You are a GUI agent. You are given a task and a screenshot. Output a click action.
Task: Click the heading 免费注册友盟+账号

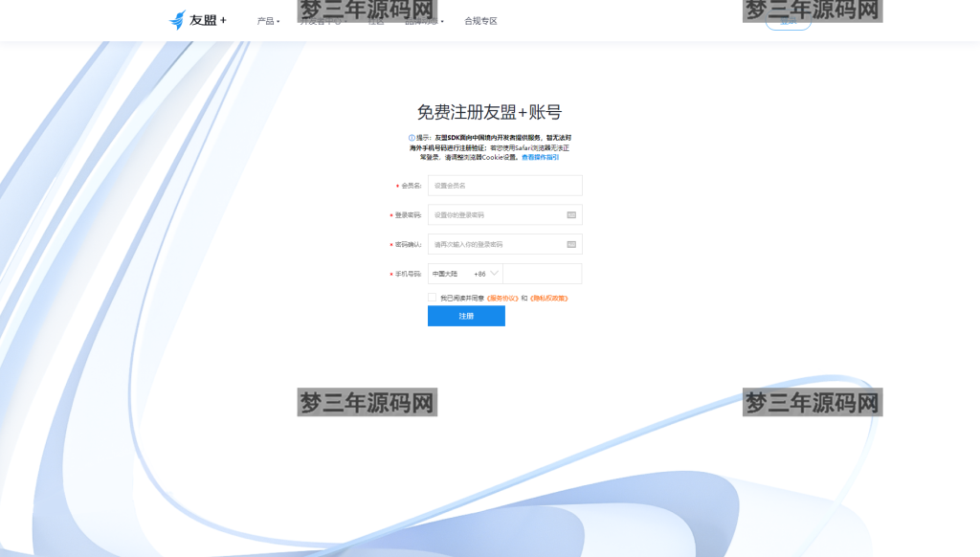click(489, 113)
